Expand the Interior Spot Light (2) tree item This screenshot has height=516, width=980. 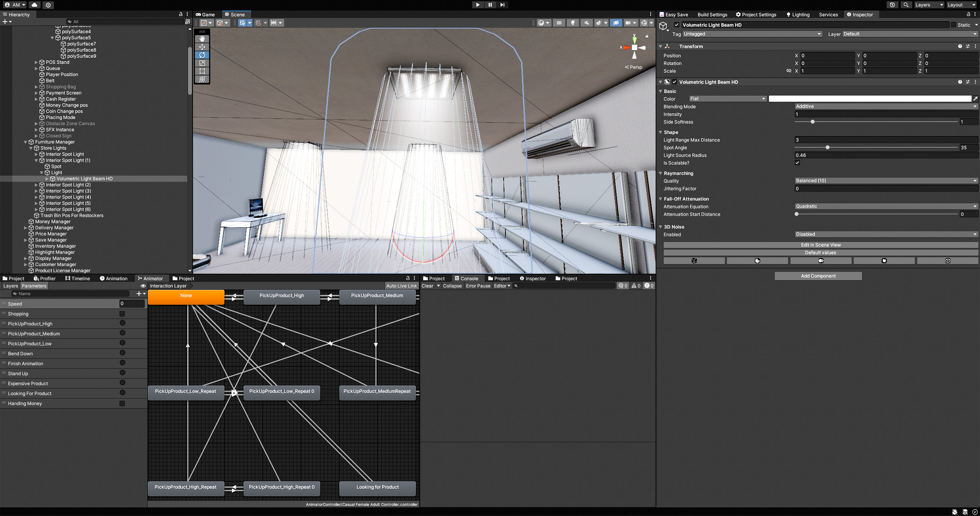(36, 185)
